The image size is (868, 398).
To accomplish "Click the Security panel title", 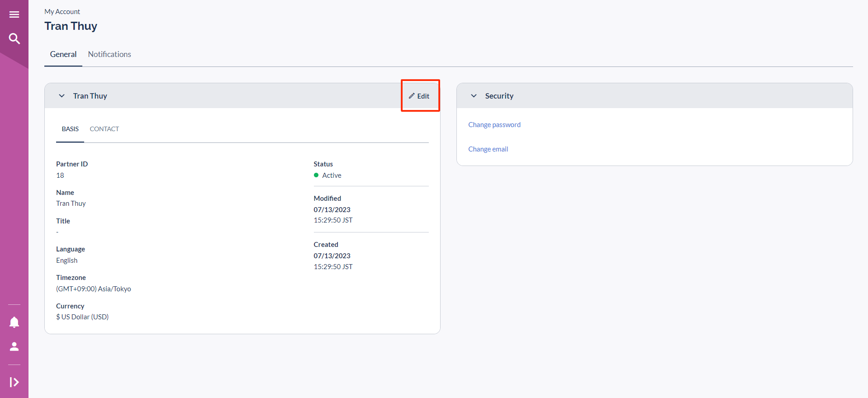I will (x=499, y=96).
